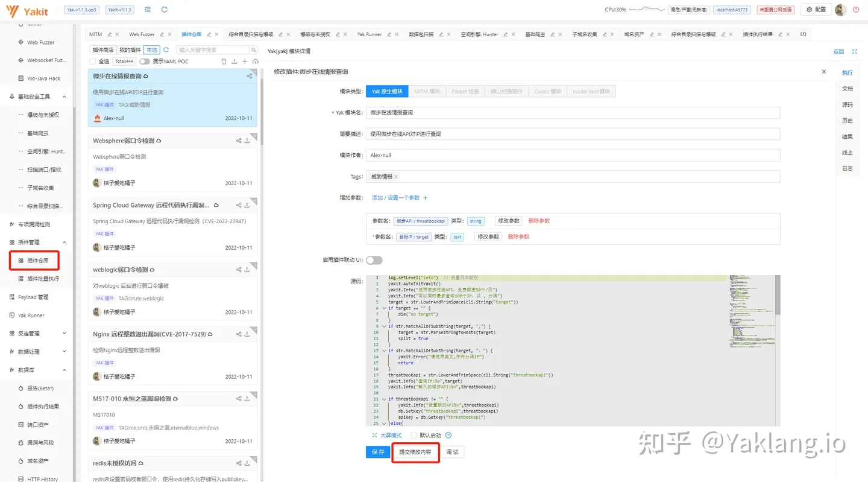This screenshot has width=868, height=482.
Task: Choose Yak 原生模块 module type
Action: click(387, 92)
